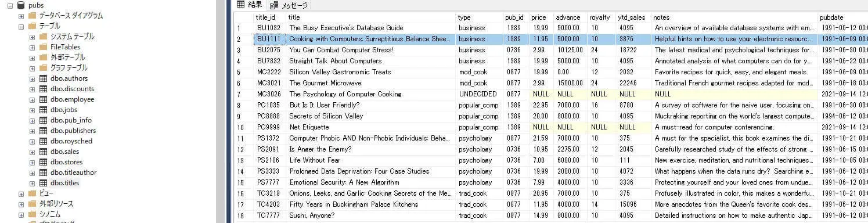The width and height of the screenshot is (868, 223).
Task: Collapse the テーブル folder node
Action: point(21,26)
